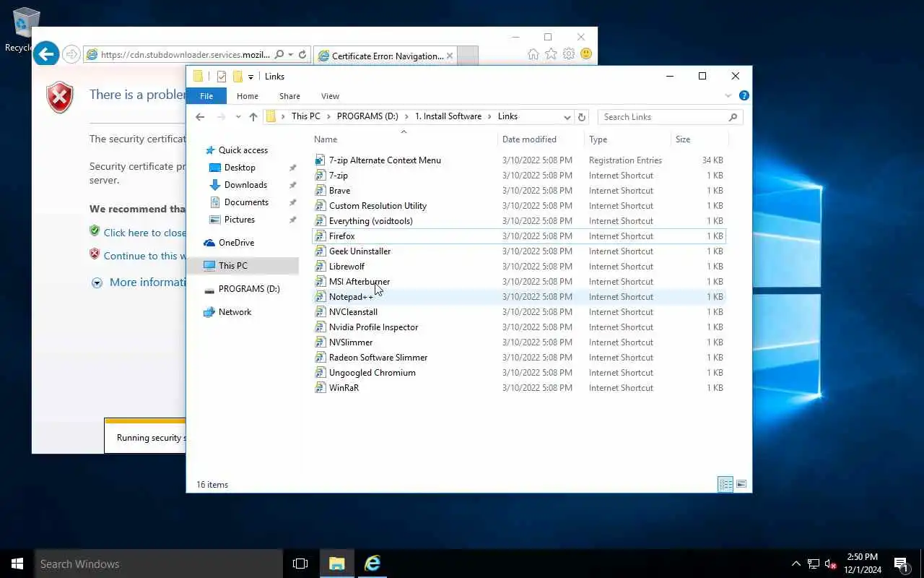Expand the Explorer ribbon chevron

728,95
